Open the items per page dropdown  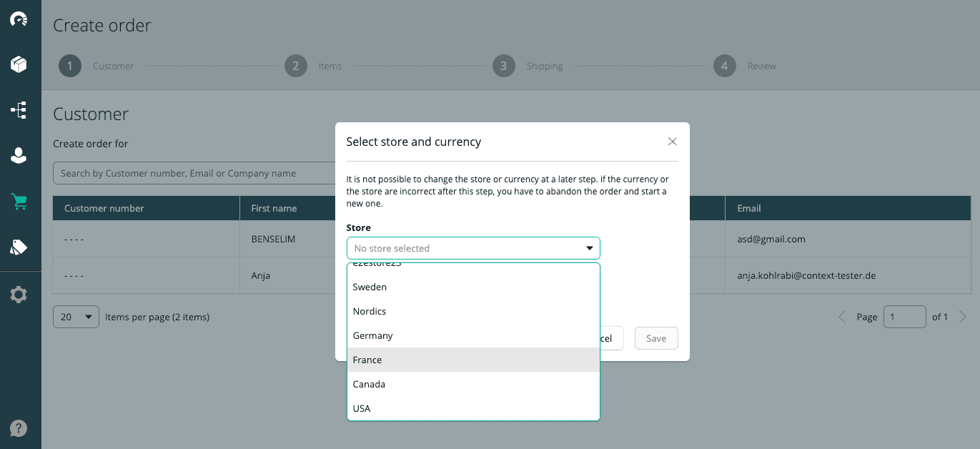tap(75, 316)
